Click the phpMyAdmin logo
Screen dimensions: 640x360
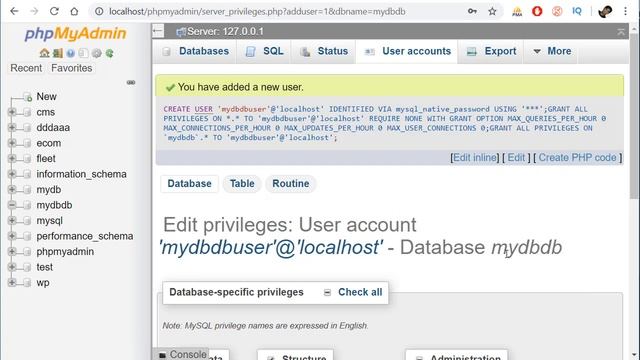76,33
